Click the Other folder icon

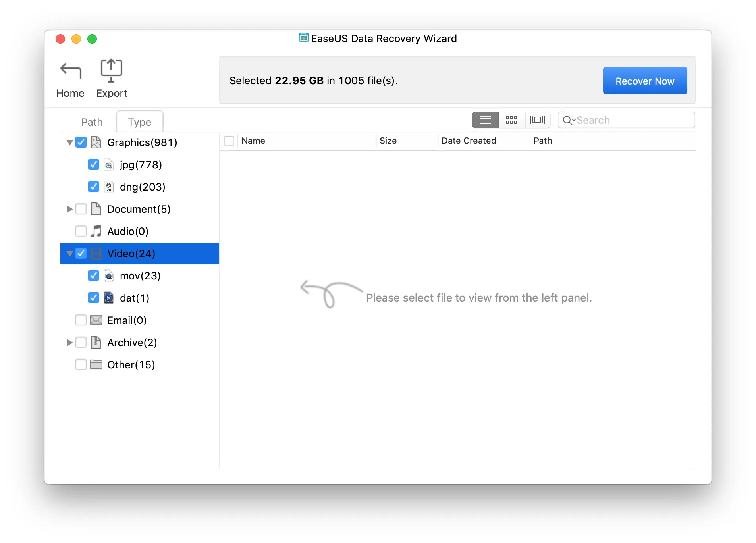click(96, 364)
